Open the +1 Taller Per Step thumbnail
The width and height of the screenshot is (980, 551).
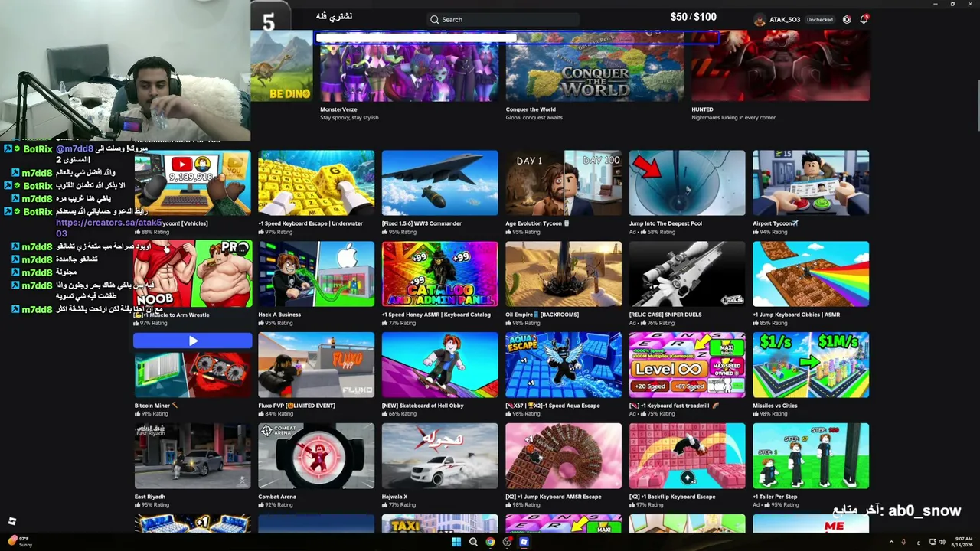tap(811, 456)
